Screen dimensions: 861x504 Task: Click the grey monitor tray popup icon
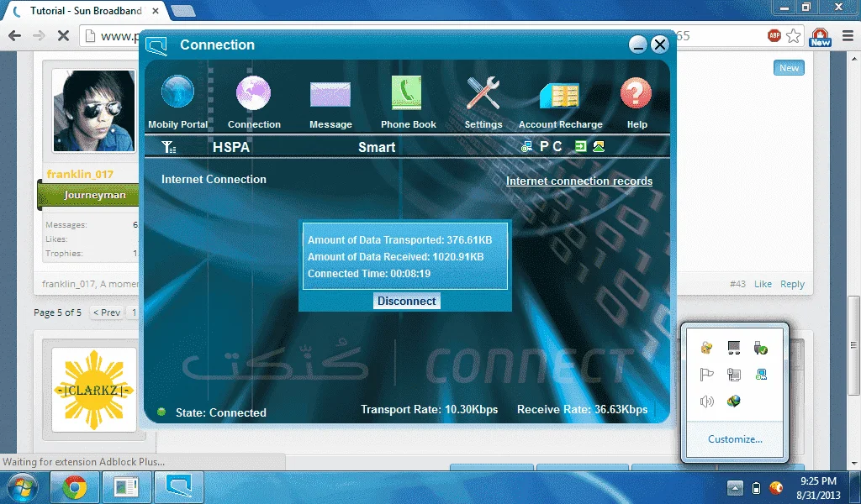tap(733, 347)
